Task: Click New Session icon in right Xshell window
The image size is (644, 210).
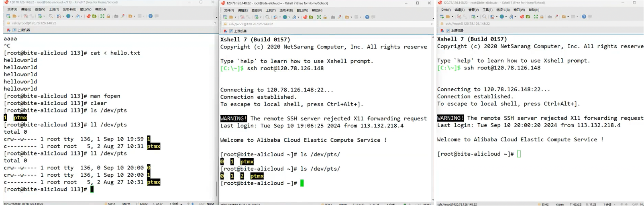Action: point(442,16)
